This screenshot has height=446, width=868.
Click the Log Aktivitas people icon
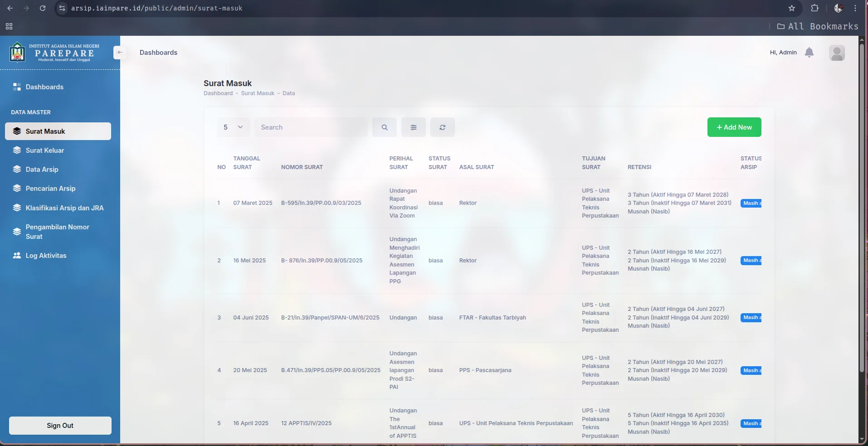click(16, 255)
